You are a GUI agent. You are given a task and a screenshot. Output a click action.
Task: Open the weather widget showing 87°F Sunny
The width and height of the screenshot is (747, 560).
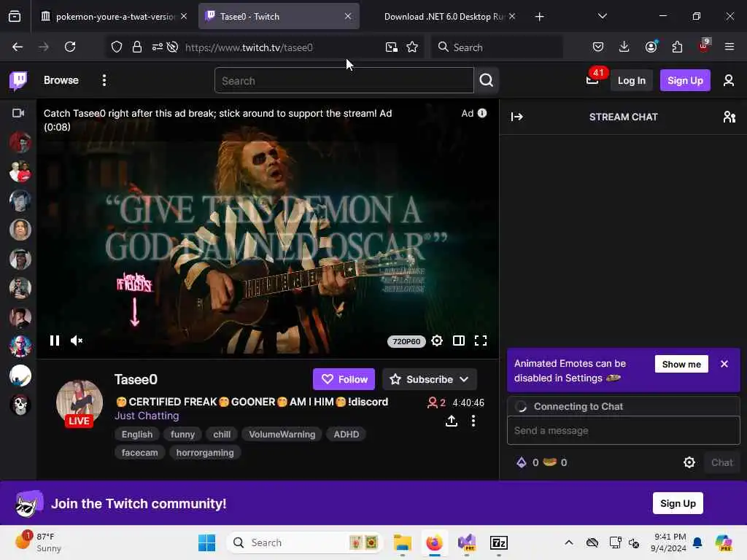point(38,542)
